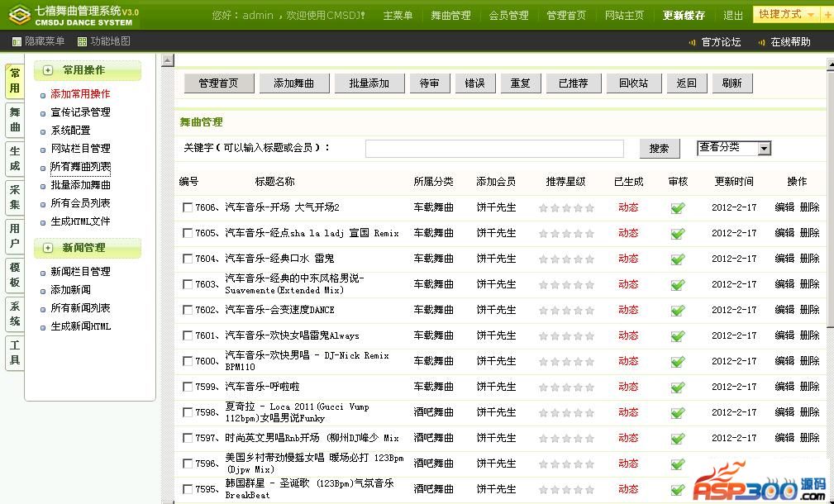Collapse the 常用操作 section
Screen dimensions: 834x504
[48, 70]
